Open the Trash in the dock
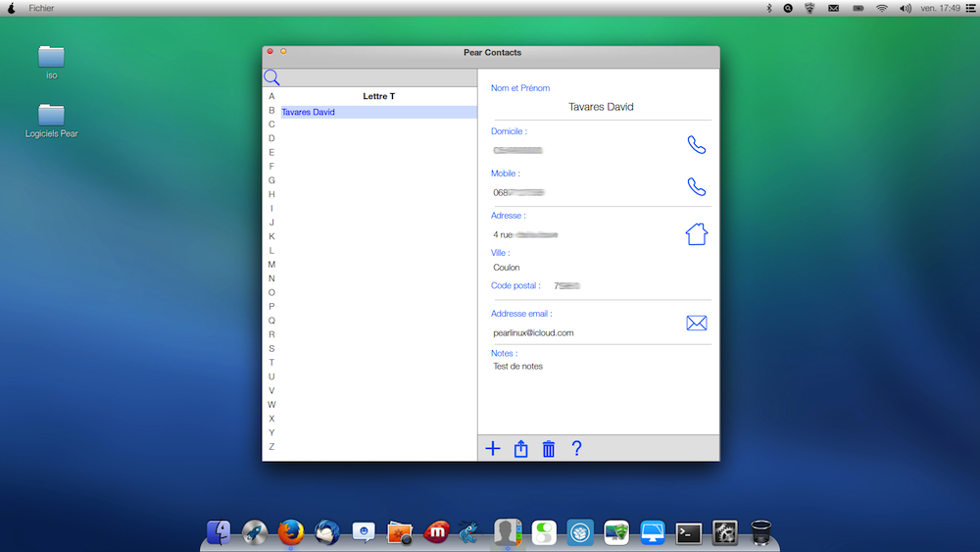Image resolution: width=980 pixels, height=552 pixels. click(761, 532)
